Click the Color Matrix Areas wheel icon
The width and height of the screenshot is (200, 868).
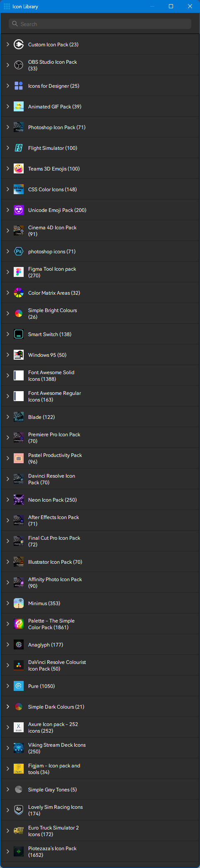click(x=19, y=293)
